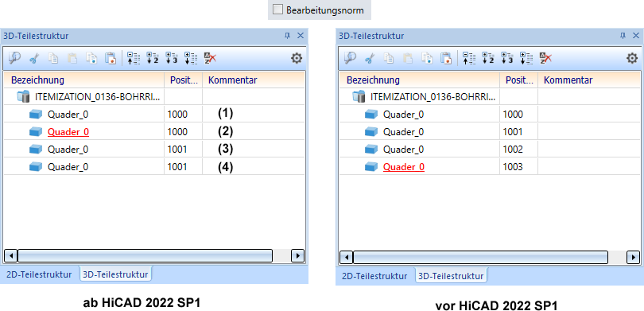
Task: Click the Posit... column header in vor HiCAD panel
Action: pyautogui.click(x=518, y=80)
